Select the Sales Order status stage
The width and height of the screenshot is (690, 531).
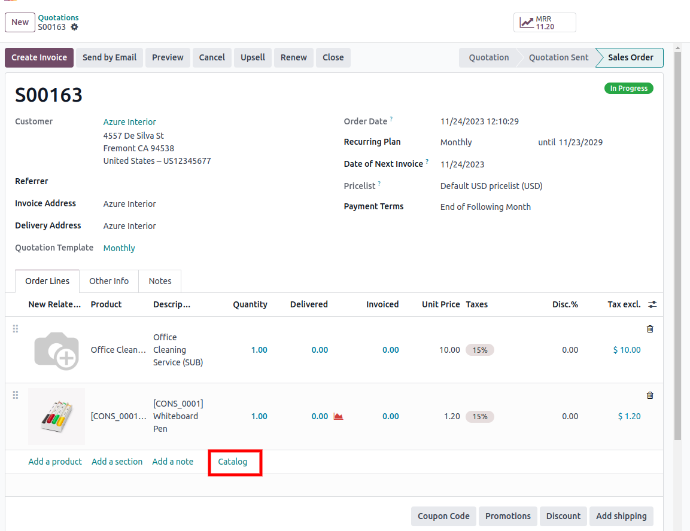[x=630, y=58]
